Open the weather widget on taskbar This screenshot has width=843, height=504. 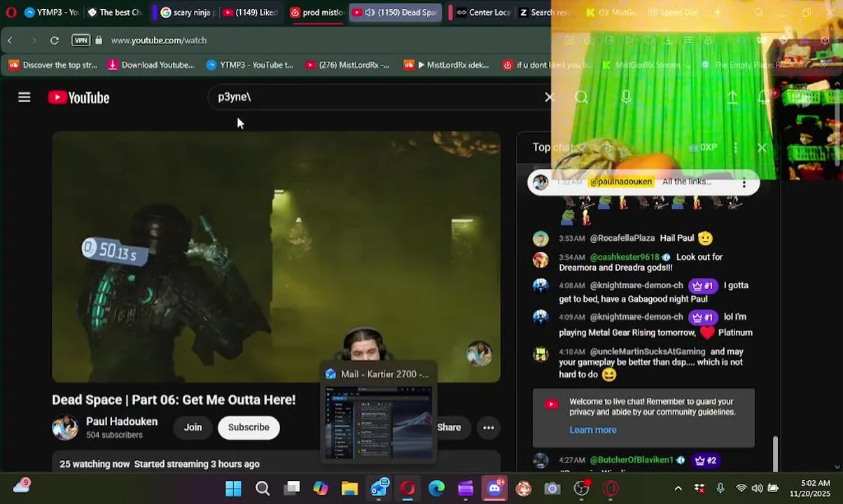pyautogui.click(x=22, y=486)
